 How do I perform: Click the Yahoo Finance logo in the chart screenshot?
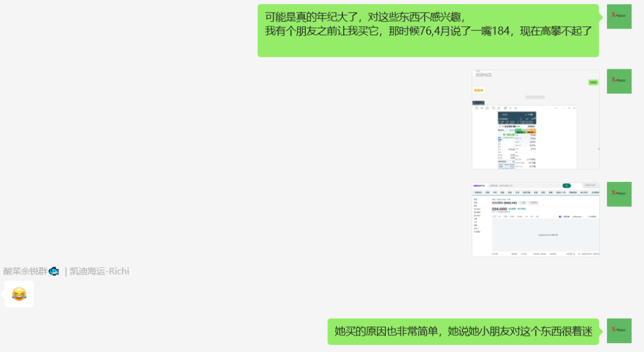pyautogui.click(x=478, y=185)
